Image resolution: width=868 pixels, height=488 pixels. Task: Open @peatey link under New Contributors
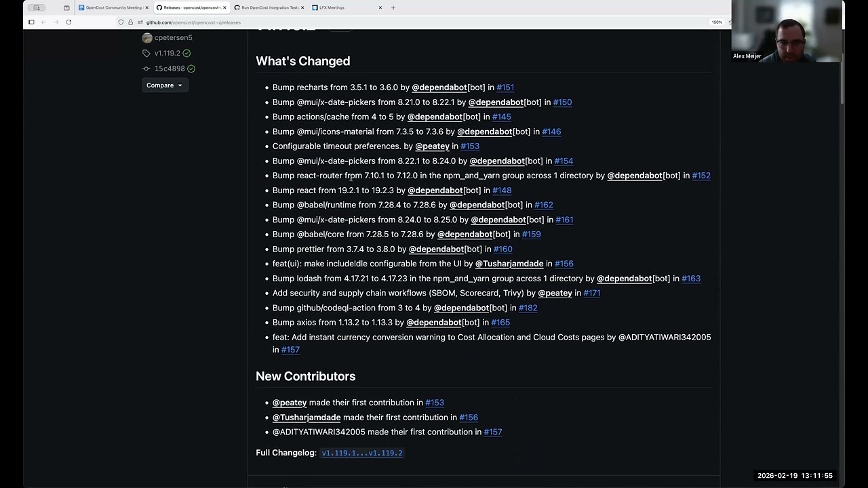pos(290,403)
